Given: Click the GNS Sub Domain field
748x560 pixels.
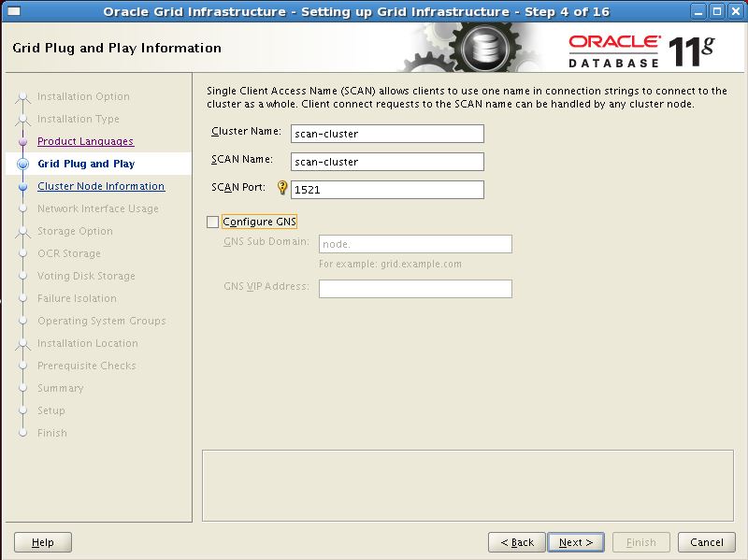Looking at the screenshot, I should (415, 244).
